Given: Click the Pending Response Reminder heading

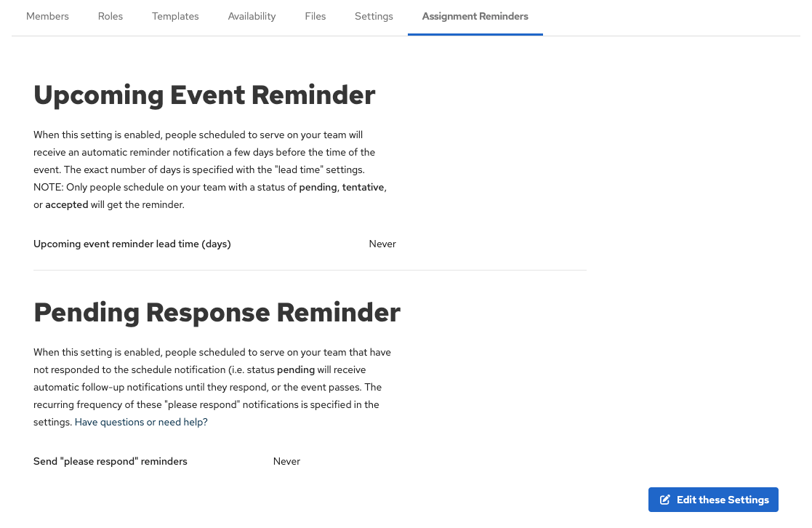Looking at the screenshot, I should pos(217,312).
